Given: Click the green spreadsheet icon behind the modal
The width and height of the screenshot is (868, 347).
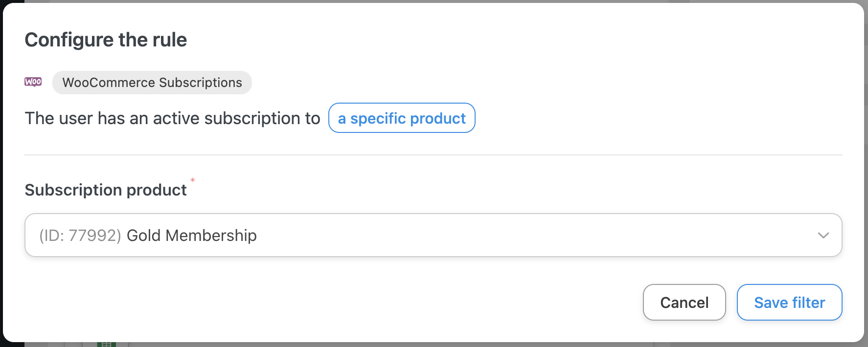Looking at the screenshot, I should 106,344.
